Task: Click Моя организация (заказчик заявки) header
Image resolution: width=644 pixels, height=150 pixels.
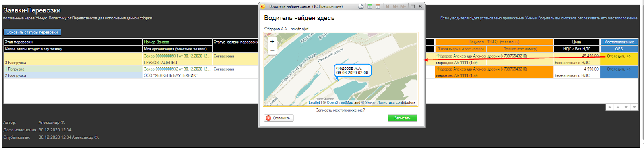Action: click(178, 49)
